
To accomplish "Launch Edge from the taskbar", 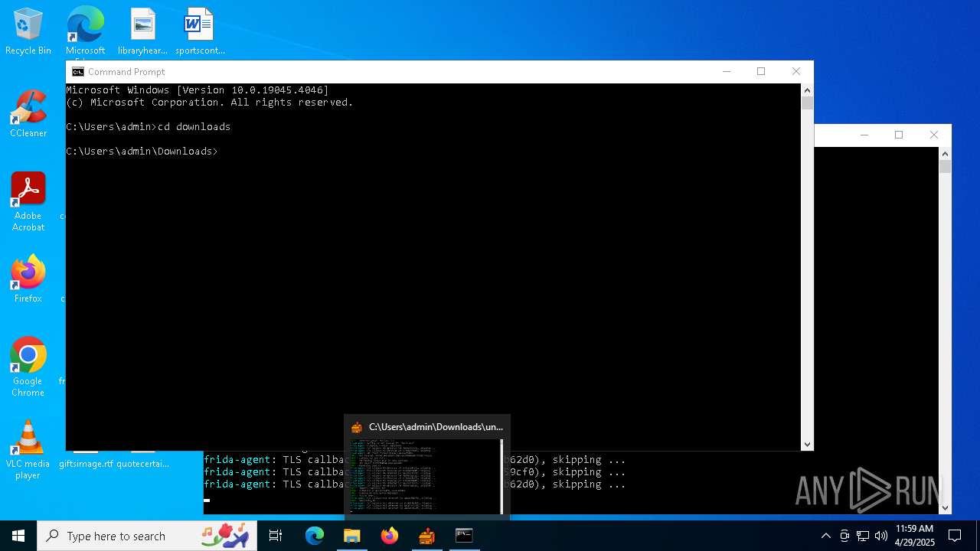I will (315, 536).
